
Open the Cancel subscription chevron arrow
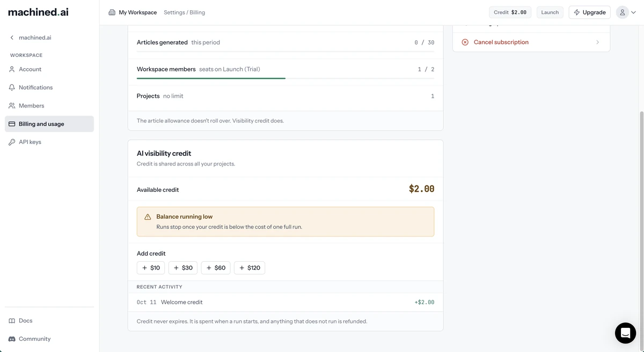point(597,42)
